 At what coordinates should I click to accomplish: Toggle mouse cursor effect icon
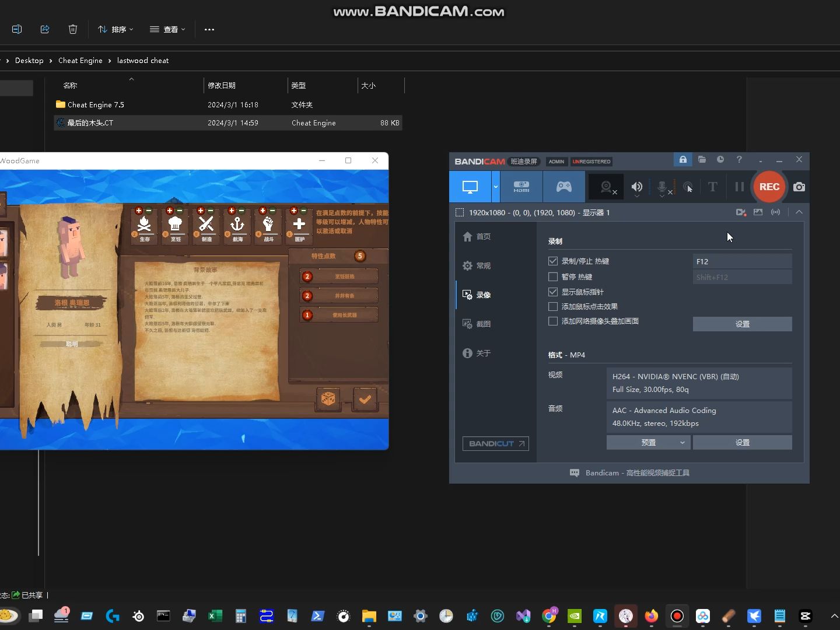[688, 187]
